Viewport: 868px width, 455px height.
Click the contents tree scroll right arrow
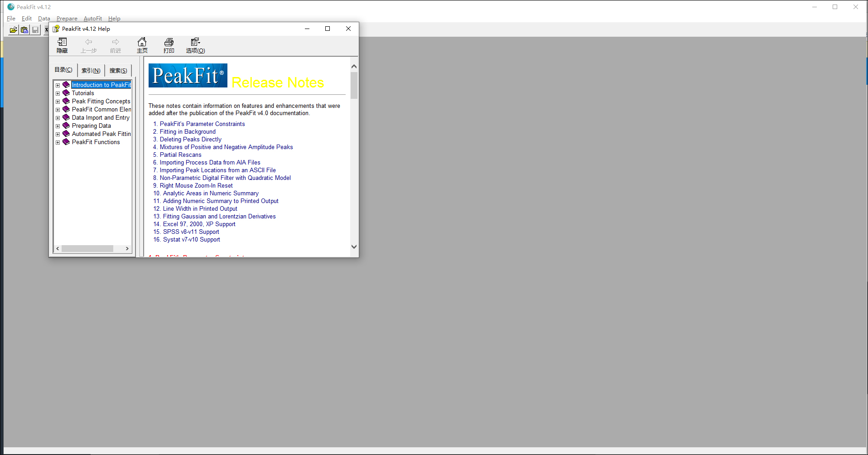127,248
